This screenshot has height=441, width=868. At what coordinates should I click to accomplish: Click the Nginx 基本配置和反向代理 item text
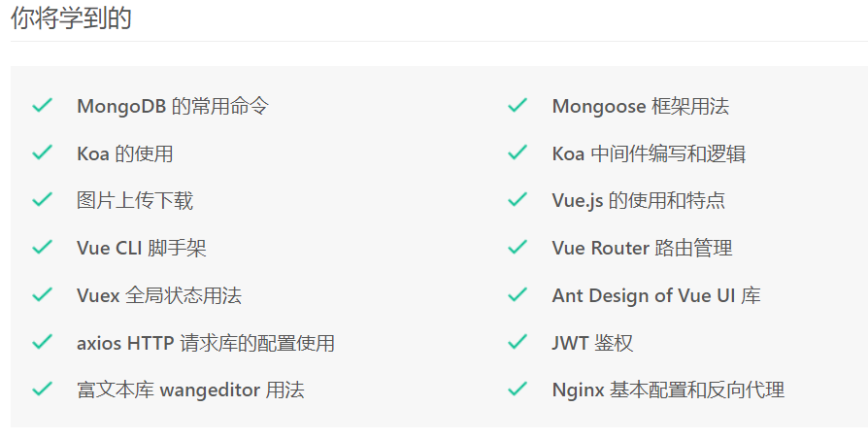[668, 390]
